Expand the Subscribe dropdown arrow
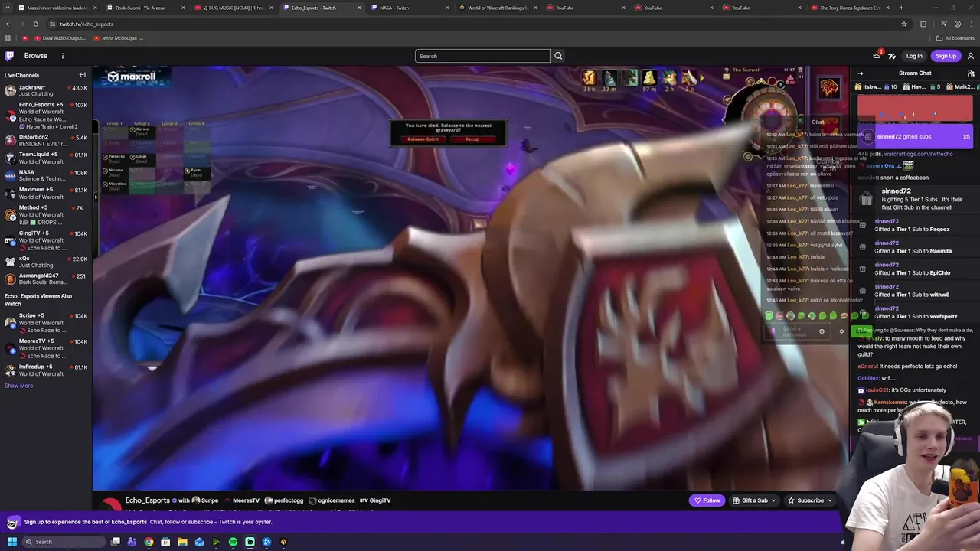This screenshot has width=980, height=551. point(830,500)
